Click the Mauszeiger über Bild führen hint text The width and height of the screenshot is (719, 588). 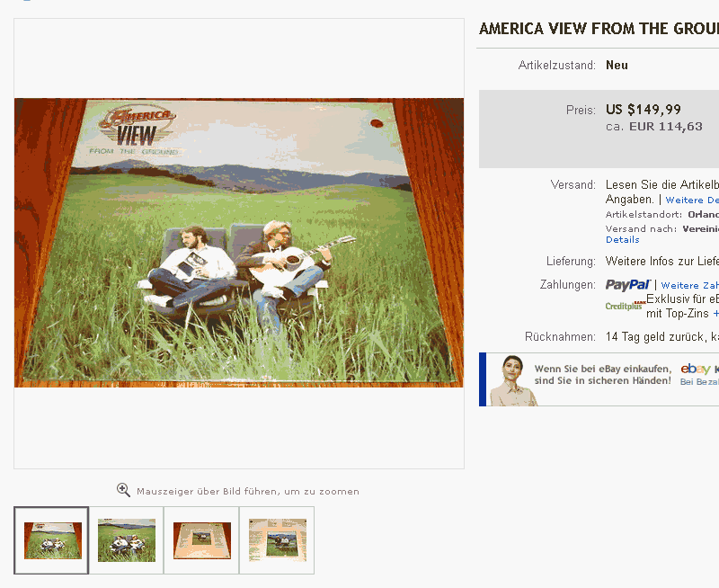248,491
